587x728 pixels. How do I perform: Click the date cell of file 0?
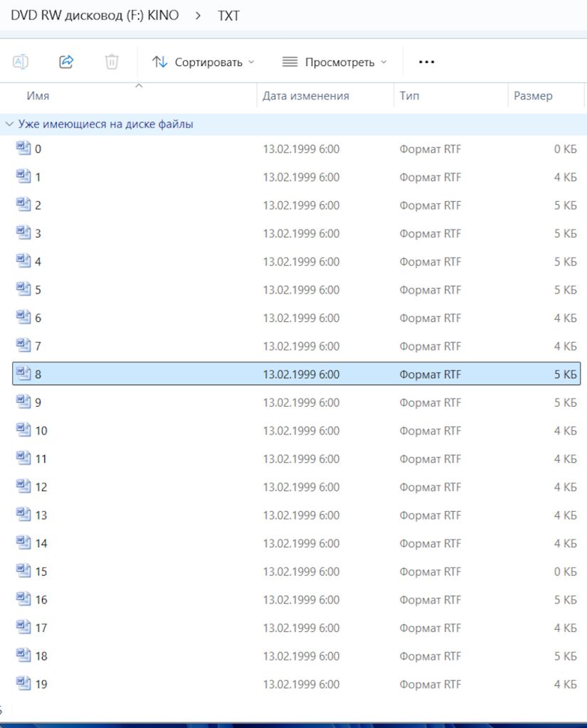click(x=301, y=149)
